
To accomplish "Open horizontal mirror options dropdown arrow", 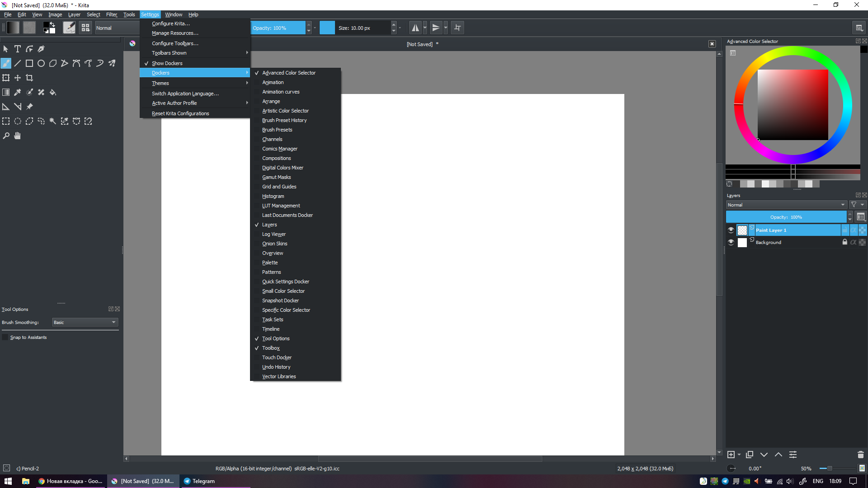I will pyautogui.click(x=425, y=28).
